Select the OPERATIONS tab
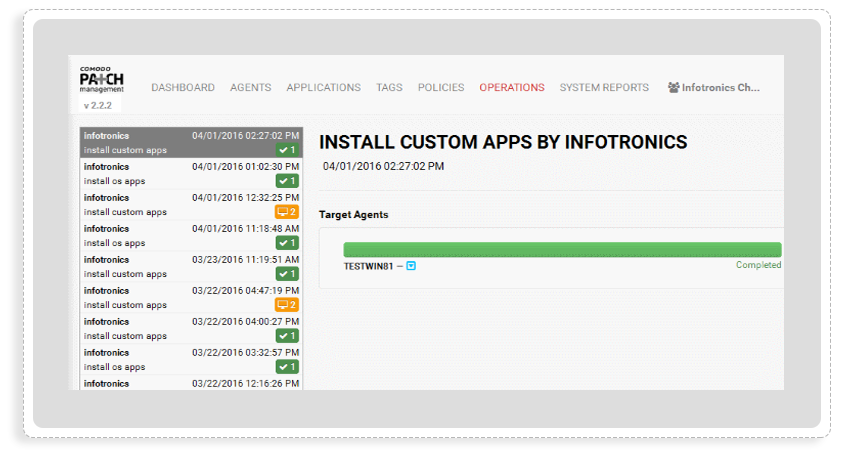Viewport: 850px width, 450px height. tap(512, 87)
